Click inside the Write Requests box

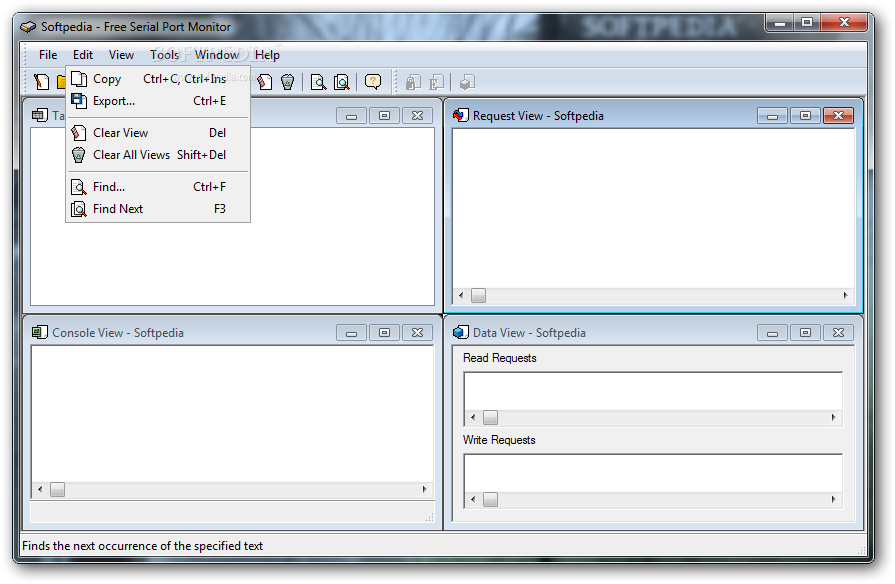[x=653, y=474]
